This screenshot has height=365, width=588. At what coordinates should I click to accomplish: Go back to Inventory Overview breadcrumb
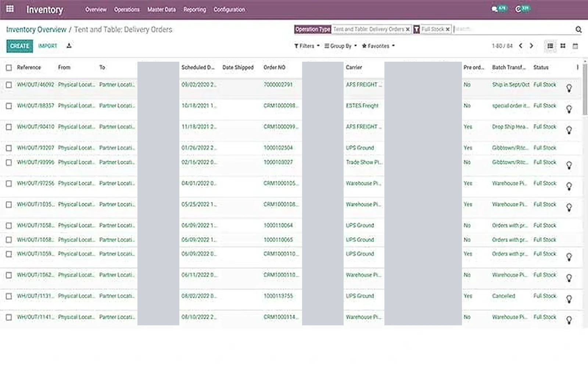(36, 29)
